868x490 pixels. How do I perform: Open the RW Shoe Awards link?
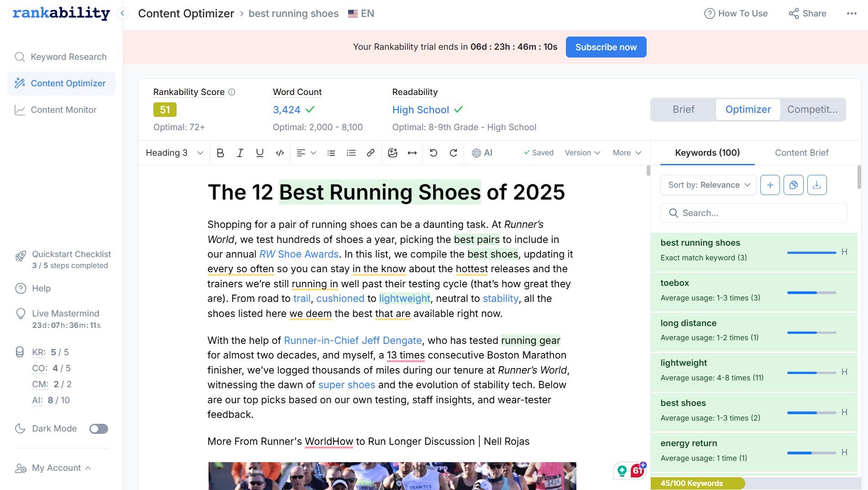coord(299,254)
